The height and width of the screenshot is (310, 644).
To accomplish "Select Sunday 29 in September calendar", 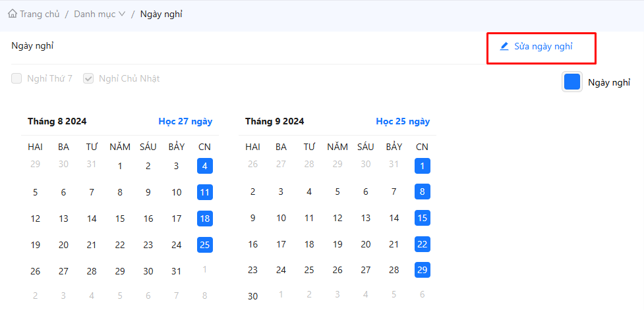I will (423, 270).
